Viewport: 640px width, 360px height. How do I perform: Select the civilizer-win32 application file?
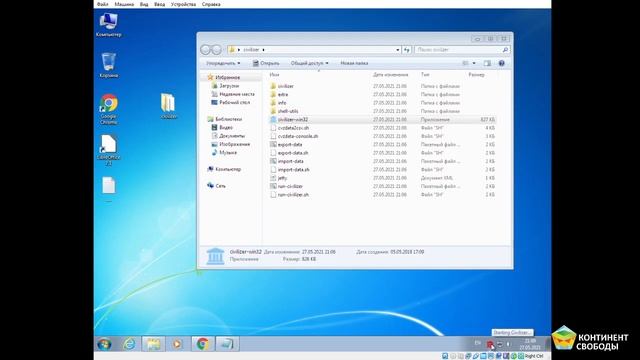pyautogui.click(x=293, y=120)
